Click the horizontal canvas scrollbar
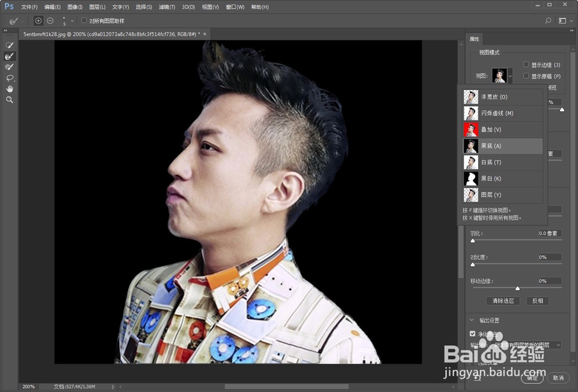This screenshot has height=392, width=578. pyautogui.click(x=287, y=386)
